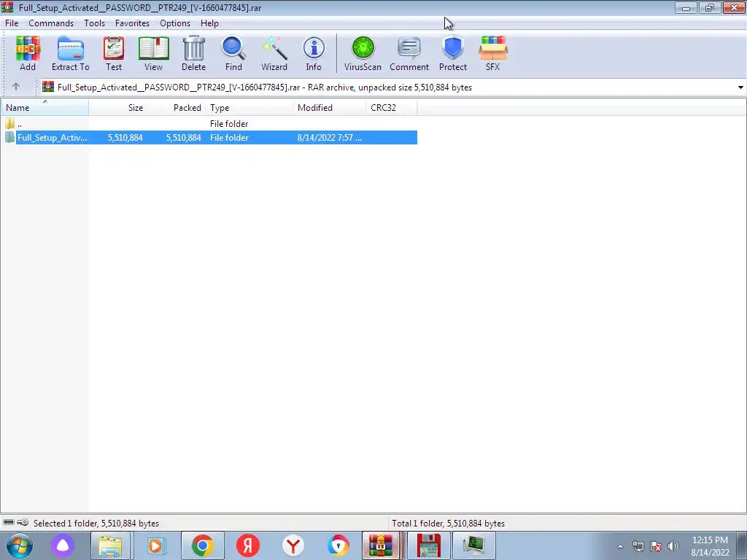Sort by Size column header
Image resolution: width=747 pixels, height=560 pixels.
click(x=117, y=108)
